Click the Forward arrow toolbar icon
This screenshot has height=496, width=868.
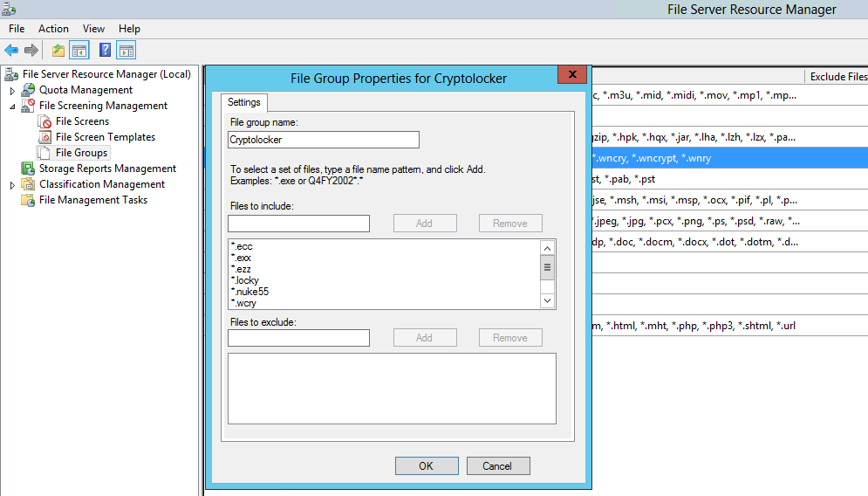click(x=31, y=51)
